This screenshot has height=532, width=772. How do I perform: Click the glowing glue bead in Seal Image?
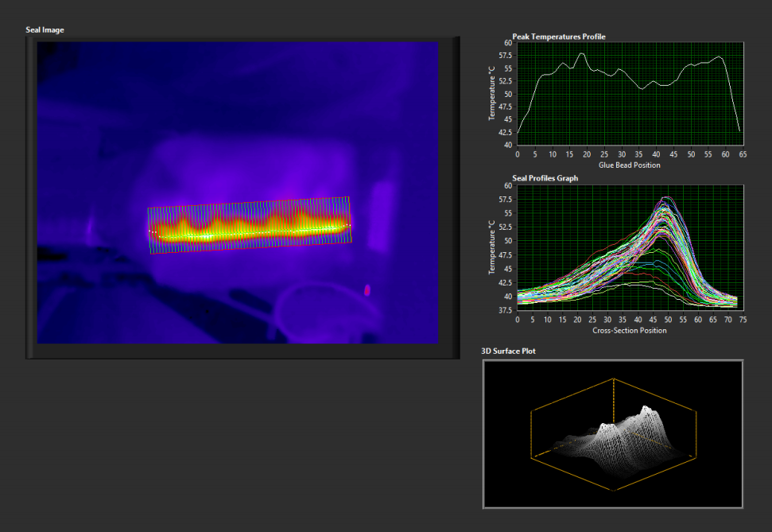(249, 230)
